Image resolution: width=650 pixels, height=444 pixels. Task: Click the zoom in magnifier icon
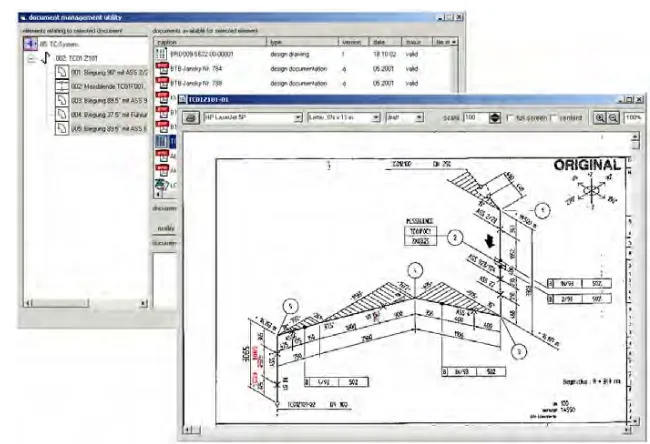pos(600,118)
